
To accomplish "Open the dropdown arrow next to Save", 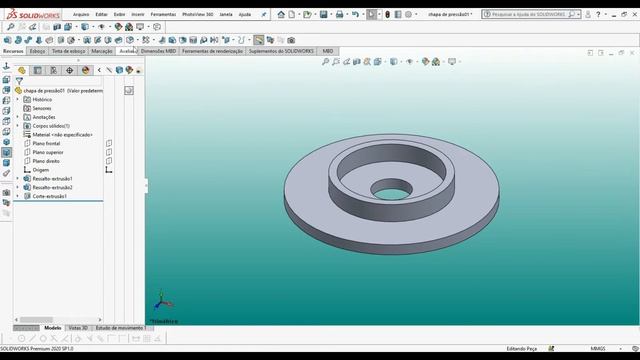I will 331,15.
